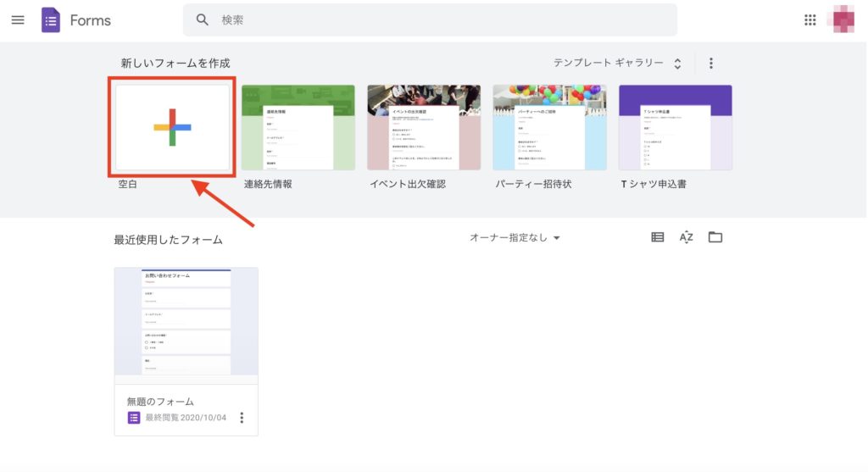Click the パーティー招待状 label
This screenshot has width=868, height=472.
(533, 184)
